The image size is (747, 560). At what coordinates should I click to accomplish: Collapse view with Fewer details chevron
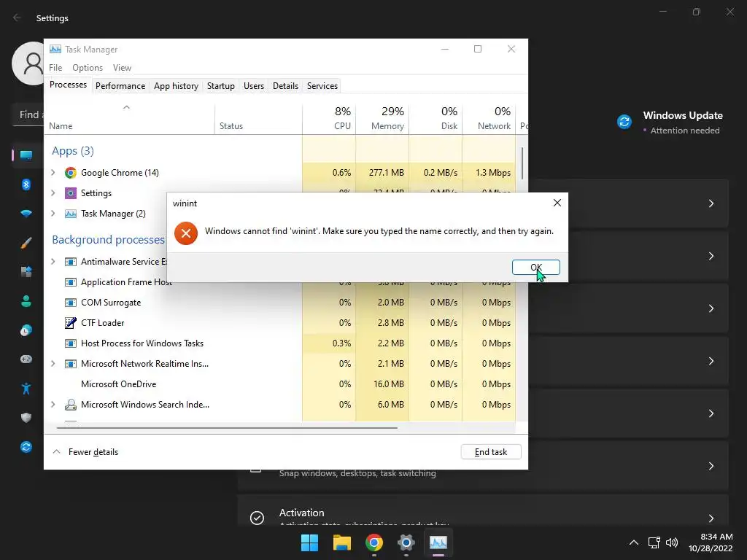point(56,452)
